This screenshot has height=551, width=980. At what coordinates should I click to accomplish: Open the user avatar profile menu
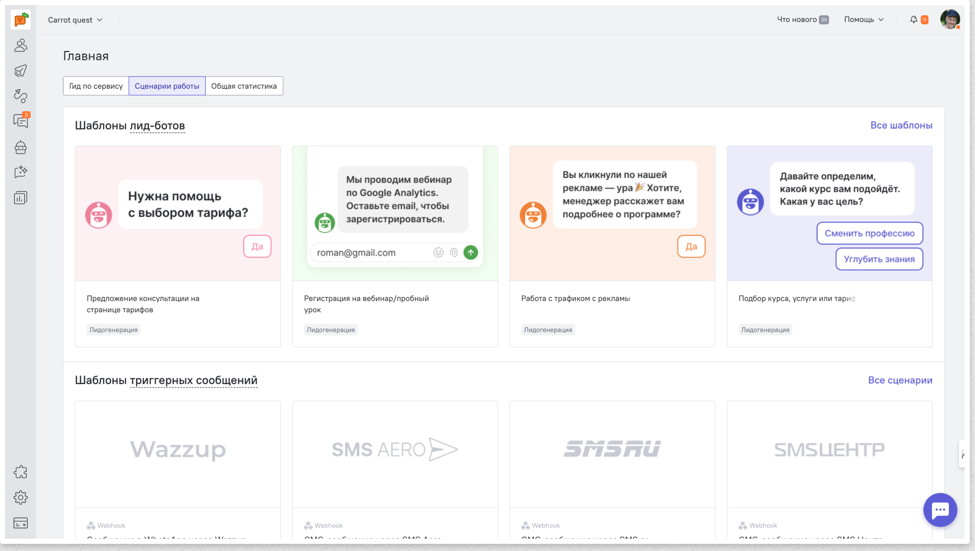pos(950,19)
